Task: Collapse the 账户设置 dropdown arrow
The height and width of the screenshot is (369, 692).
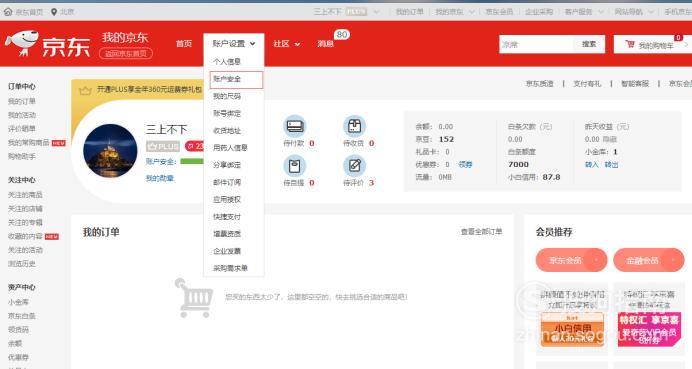Action: pyautogui.click(x=252, y=44)
